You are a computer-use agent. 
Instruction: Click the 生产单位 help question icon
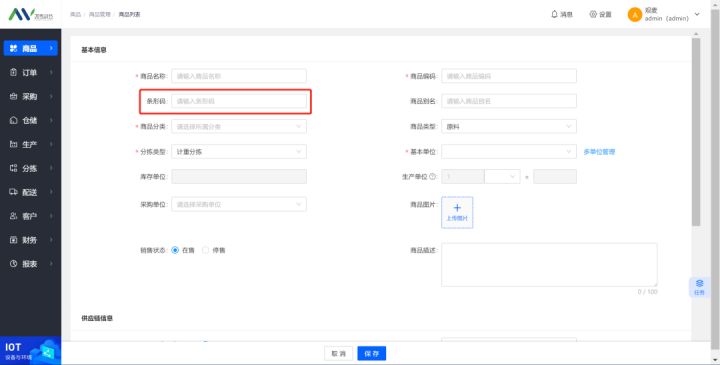tap(432, 176)
